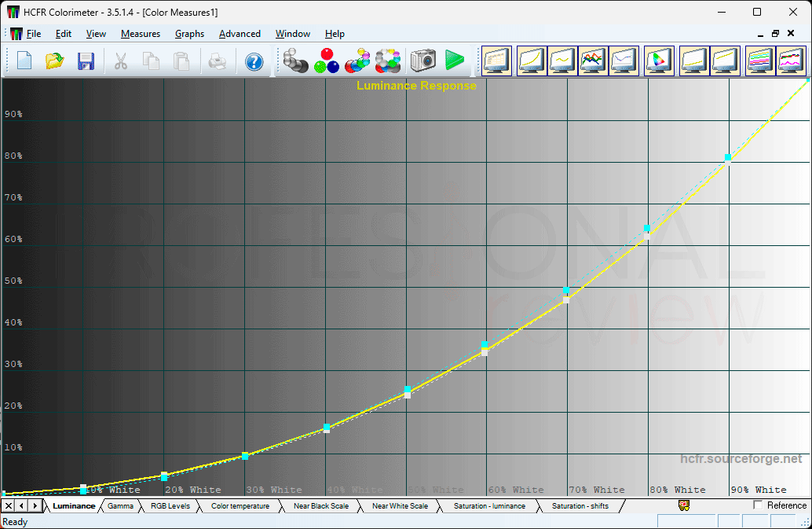
Task: Click the window resize grip in status bar
Action: tap(806, 523)
